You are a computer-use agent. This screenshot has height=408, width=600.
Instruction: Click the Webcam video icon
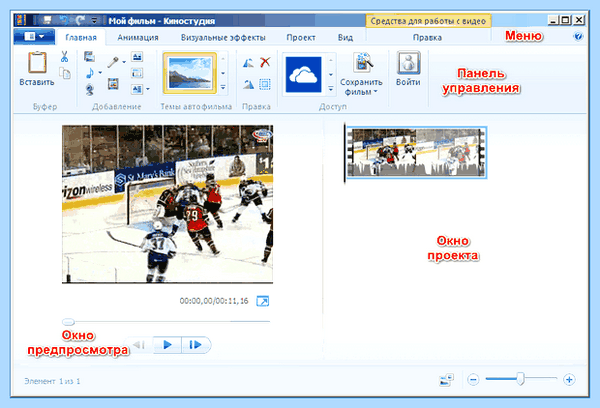coord(90,90)
